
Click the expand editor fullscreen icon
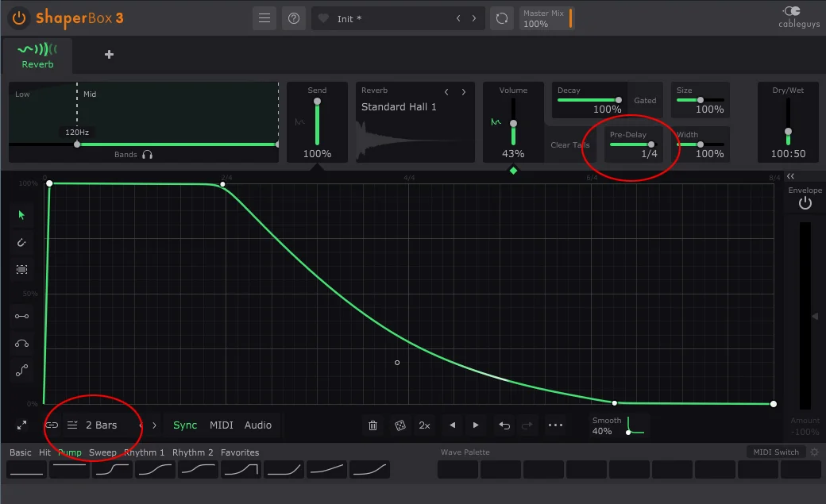click(x=21, y=425)
